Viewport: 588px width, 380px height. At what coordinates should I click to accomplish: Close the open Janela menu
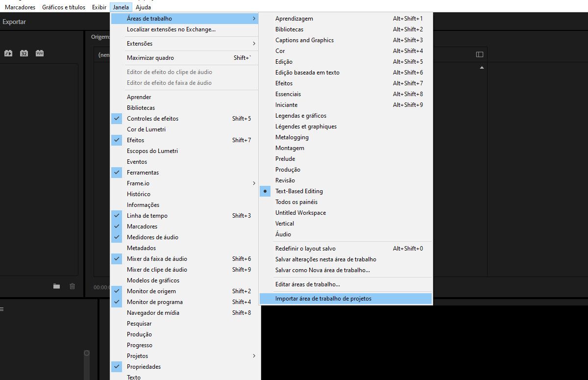coord(121,7)
